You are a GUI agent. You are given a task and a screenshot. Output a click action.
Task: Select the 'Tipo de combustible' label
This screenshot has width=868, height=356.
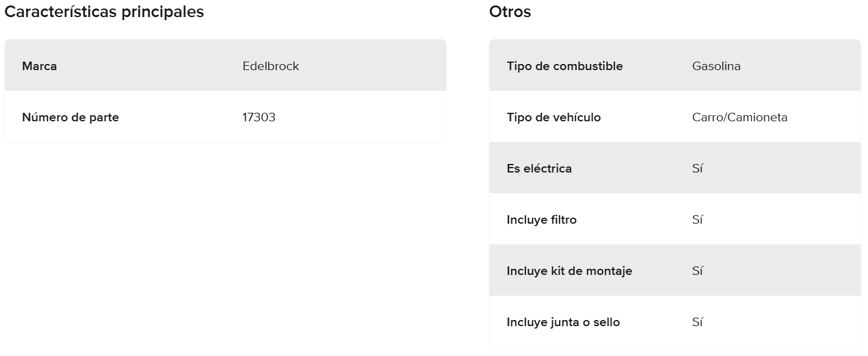[564, 66]
